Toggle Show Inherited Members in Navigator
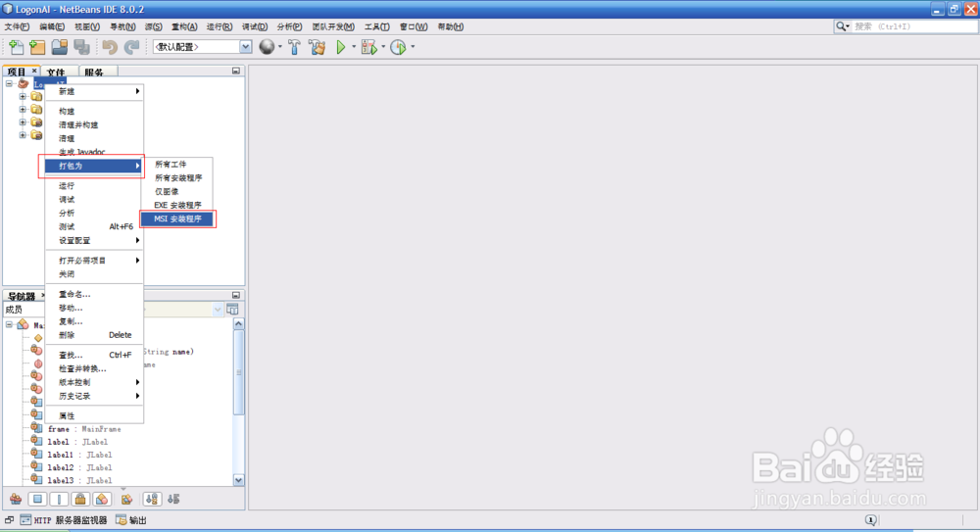This screenshot has width=980, height=532. tap(16, 499)
